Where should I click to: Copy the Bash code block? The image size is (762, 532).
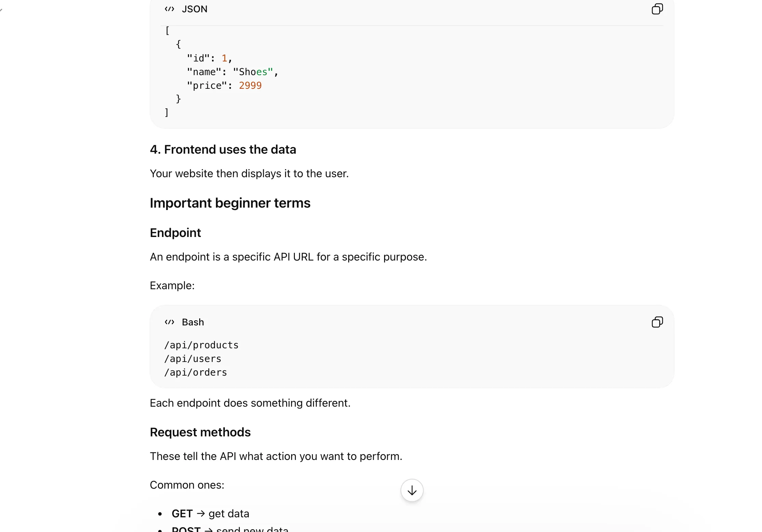pos(657,322)
